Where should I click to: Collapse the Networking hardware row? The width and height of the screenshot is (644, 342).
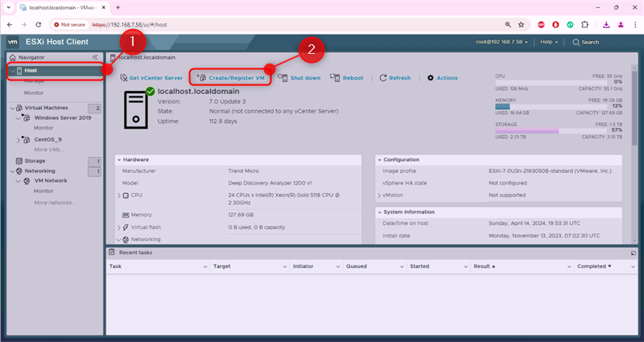[x=119, y=239]
